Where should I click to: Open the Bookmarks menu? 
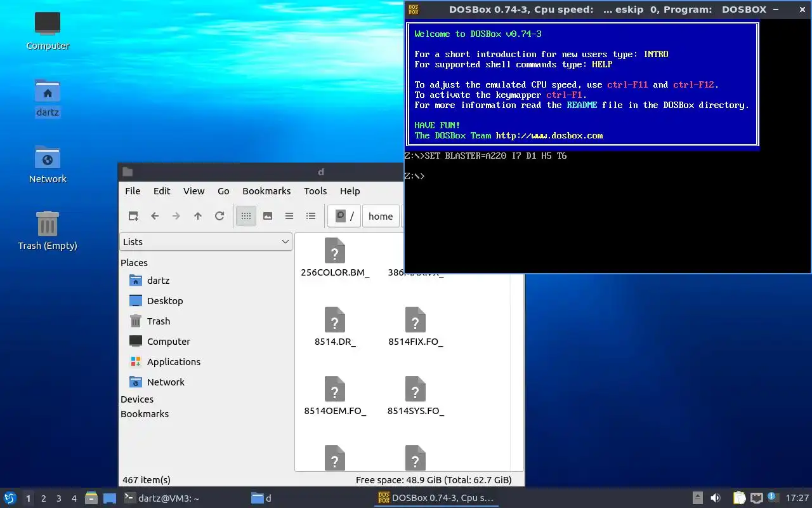(x=266, y=190)
